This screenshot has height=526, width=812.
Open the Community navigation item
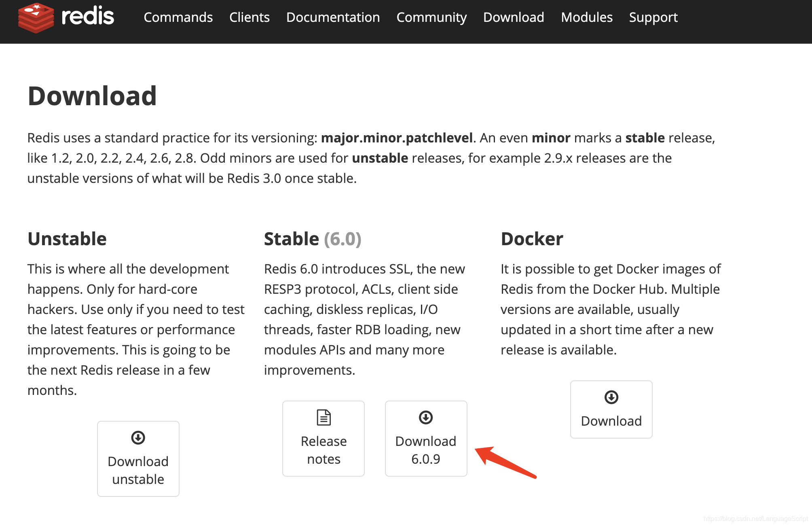(431, 17)
